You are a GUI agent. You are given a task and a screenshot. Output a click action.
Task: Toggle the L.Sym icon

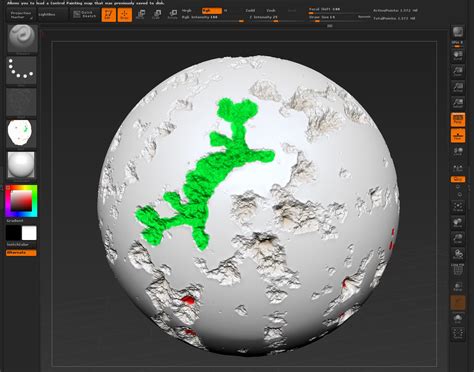[458, 168]
